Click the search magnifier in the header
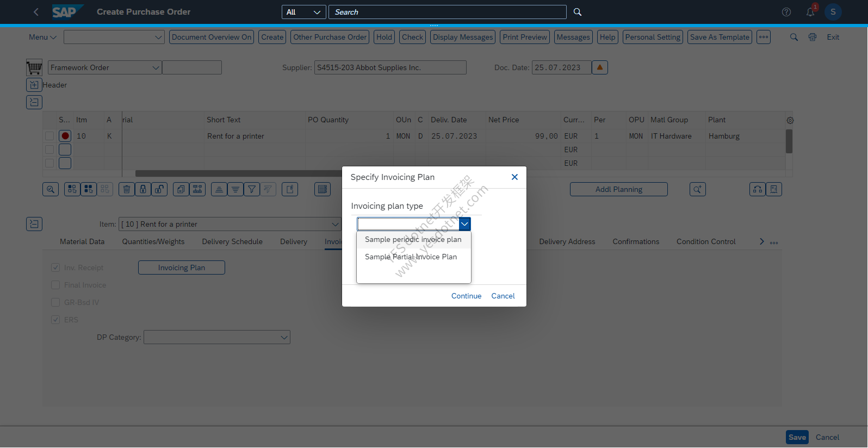 click(578, 12)
